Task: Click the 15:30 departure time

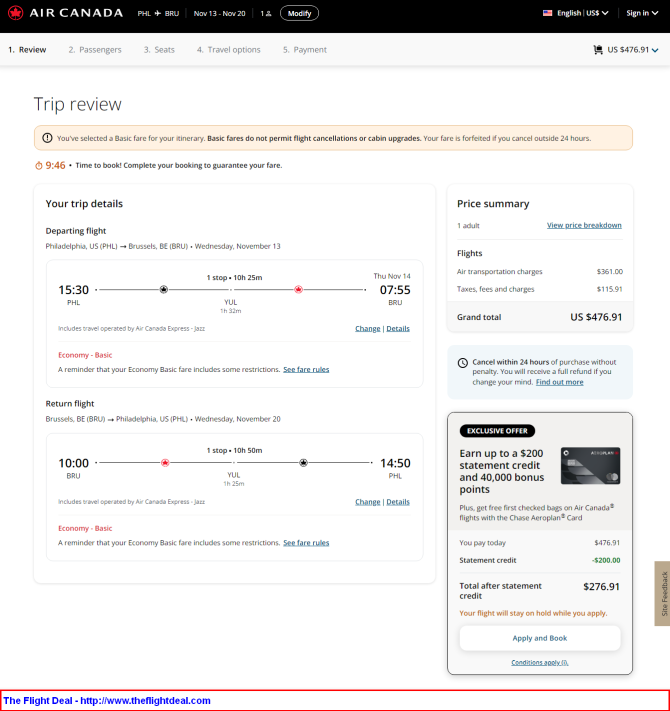Action: click(x=73, y=290)
